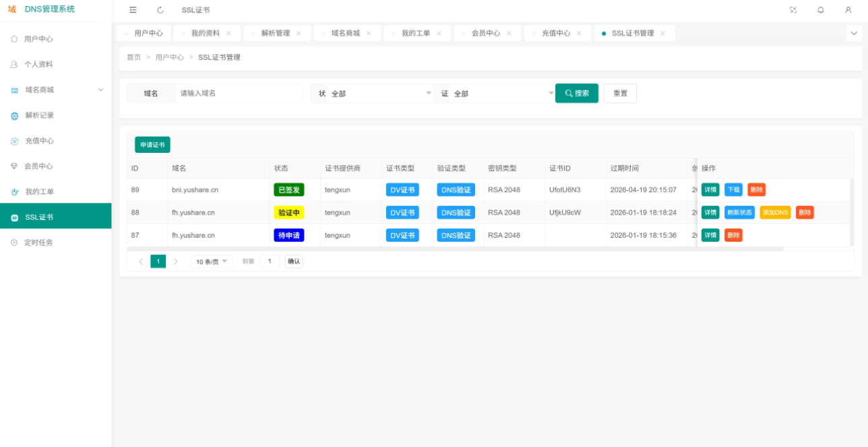Screen dimensions: 868x447
Task: Click the 域名 search input field
Action: (x=237, y=94)
